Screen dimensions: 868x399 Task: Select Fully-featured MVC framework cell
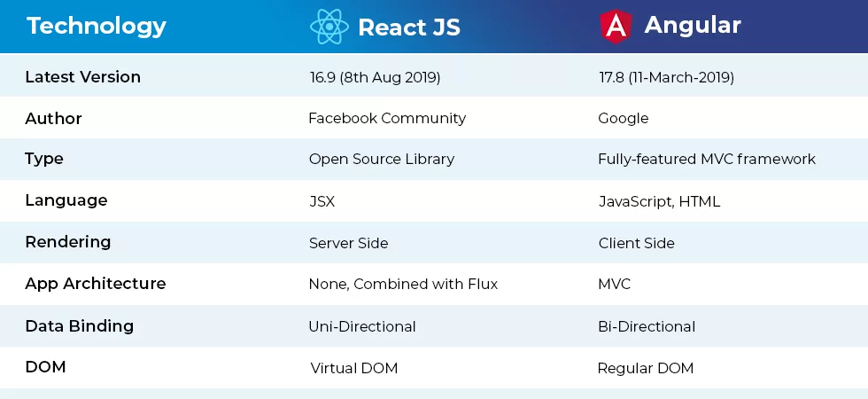pos(707,159)
